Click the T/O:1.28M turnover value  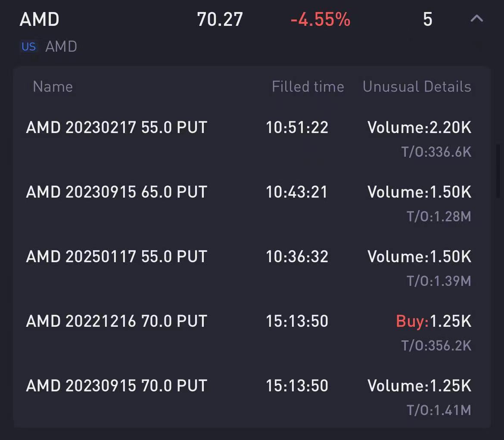(x=439, y=216)
